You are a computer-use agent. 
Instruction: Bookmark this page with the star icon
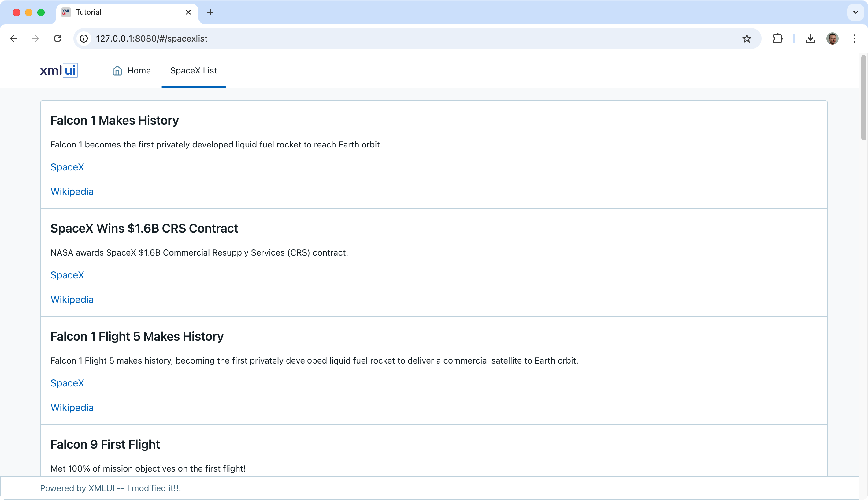[x=747, y=39]
